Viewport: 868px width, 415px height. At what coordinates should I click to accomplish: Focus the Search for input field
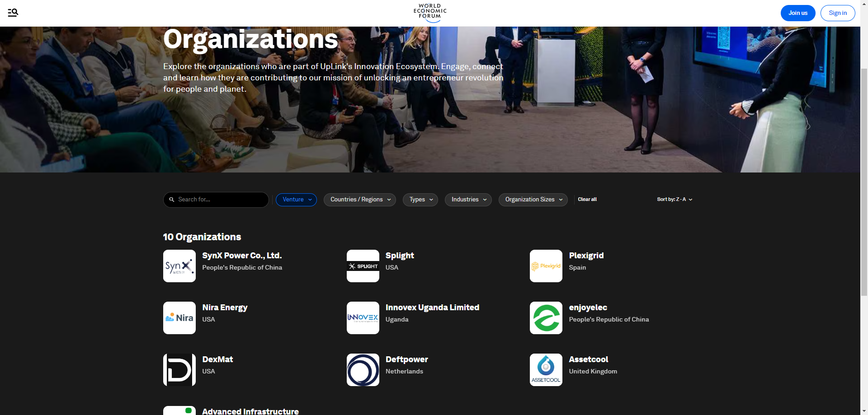(216, 200)
